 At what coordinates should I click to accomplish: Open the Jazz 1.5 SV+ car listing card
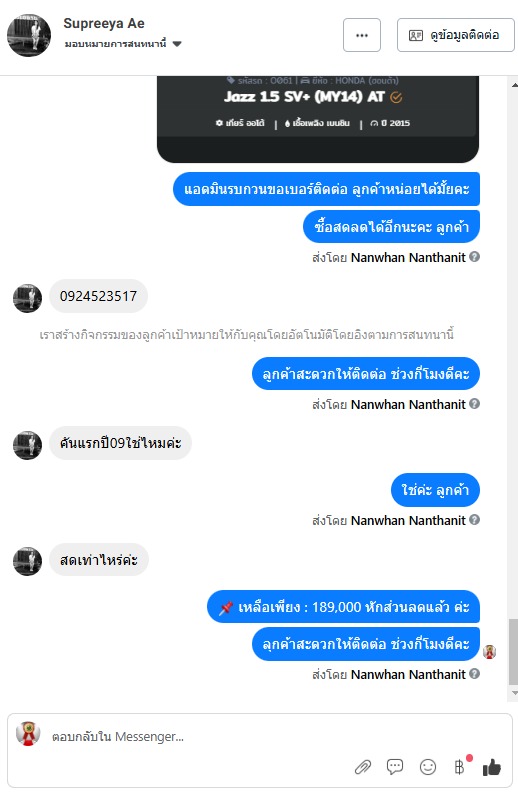318,119
